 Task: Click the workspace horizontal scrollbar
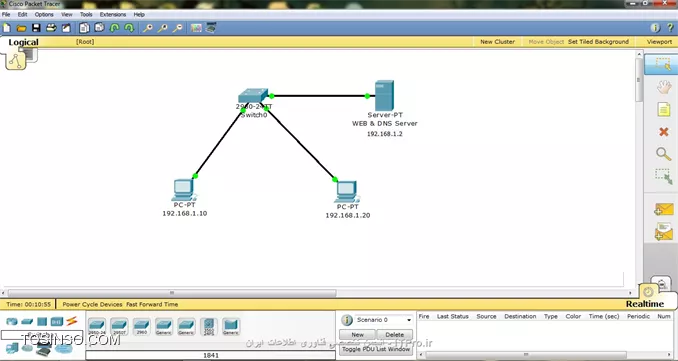point(172,293)
